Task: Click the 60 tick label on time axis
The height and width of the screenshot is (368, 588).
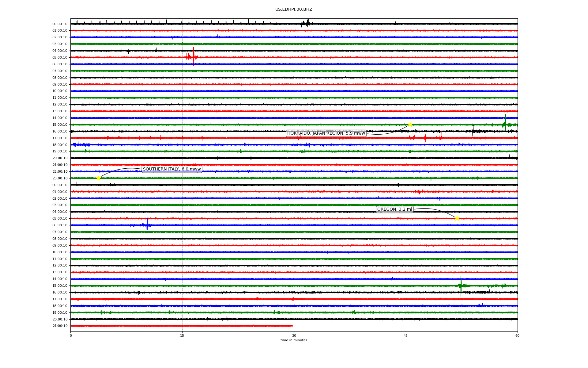Action: 517,335
